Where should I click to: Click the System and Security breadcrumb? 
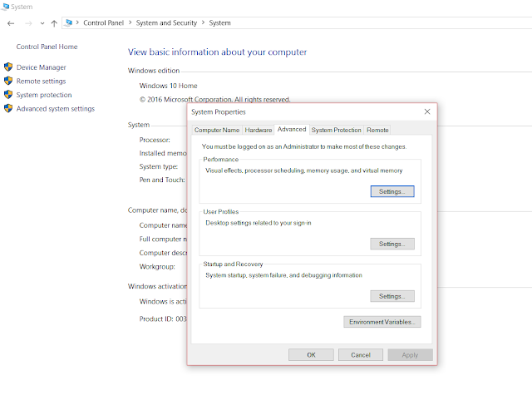tap(166, 22)
